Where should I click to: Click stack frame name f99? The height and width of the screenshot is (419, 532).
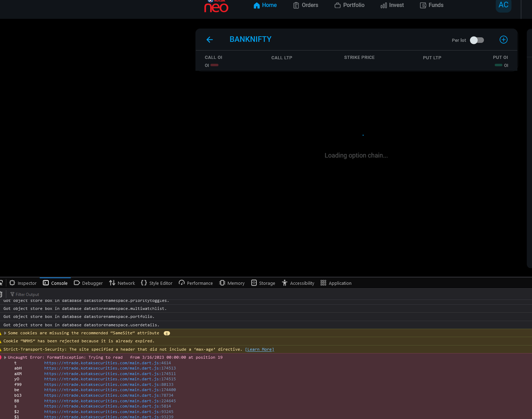click(18, 384)
